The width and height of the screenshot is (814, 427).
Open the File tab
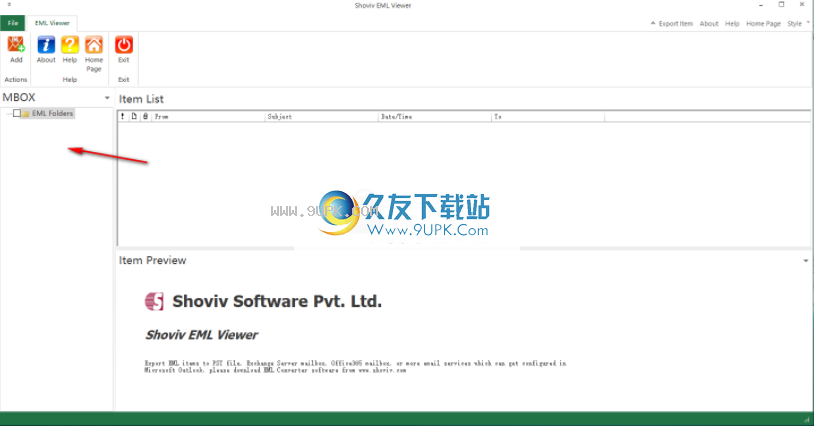tap(12, 23)
